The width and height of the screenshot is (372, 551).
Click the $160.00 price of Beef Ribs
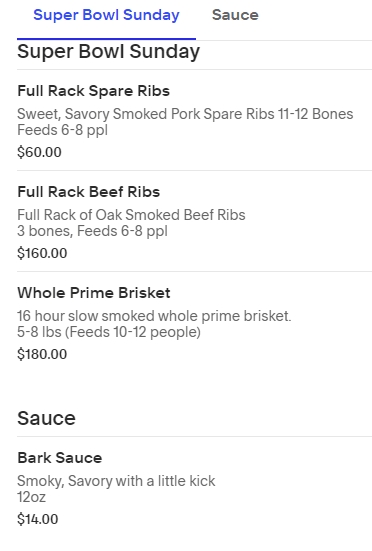coord(42,253)
